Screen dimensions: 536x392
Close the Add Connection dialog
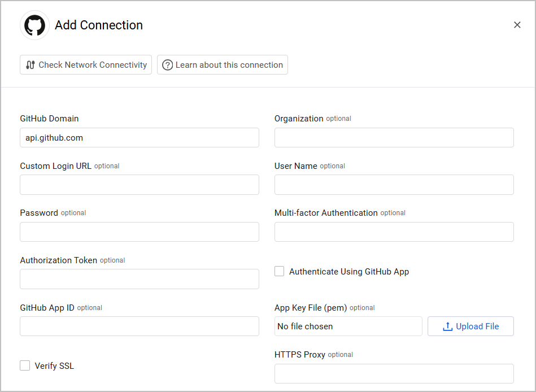[517, 25]
